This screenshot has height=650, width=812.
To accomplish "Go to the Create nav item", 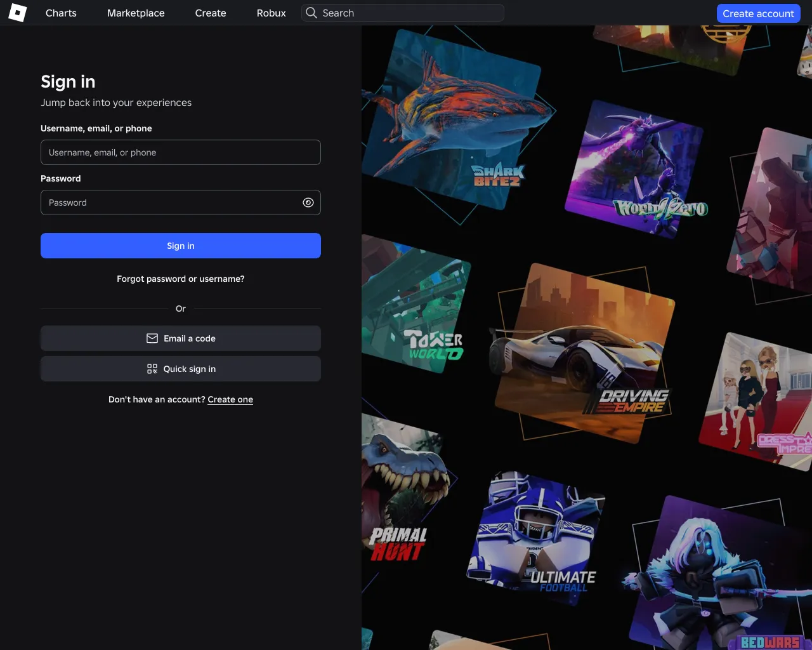I will [211, 13].
